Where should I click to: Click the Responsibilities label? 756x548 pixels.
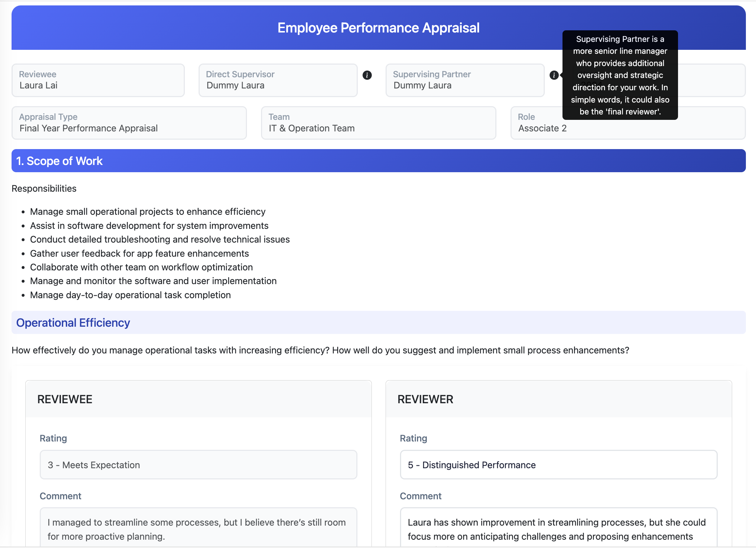coord(44,188)
